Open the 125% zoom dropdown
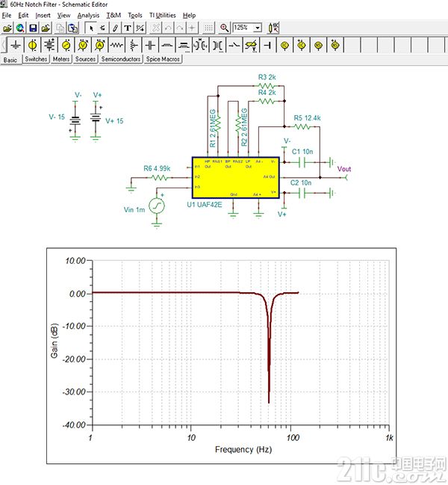The image size is (448, 485). (x=258, y=28)
